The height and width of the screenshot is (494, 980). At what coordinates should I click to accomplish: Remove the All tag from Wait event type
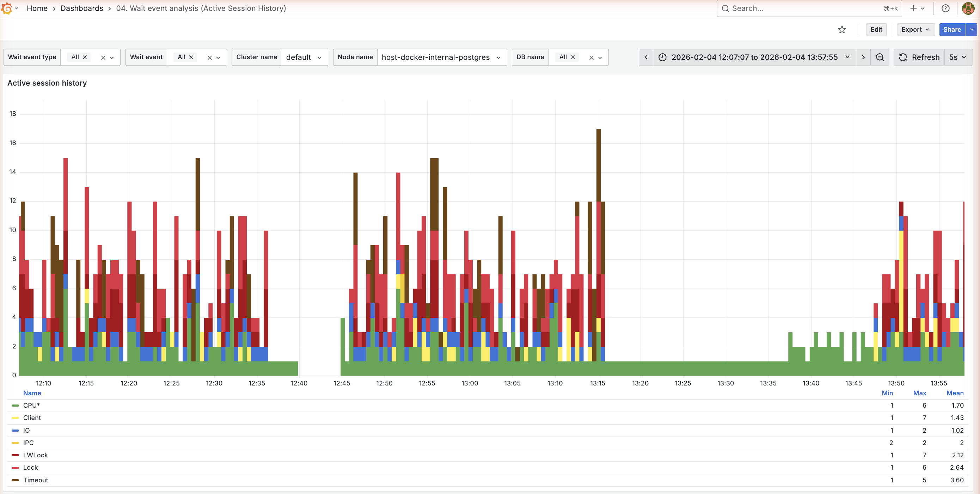click(x=85, y=57)
